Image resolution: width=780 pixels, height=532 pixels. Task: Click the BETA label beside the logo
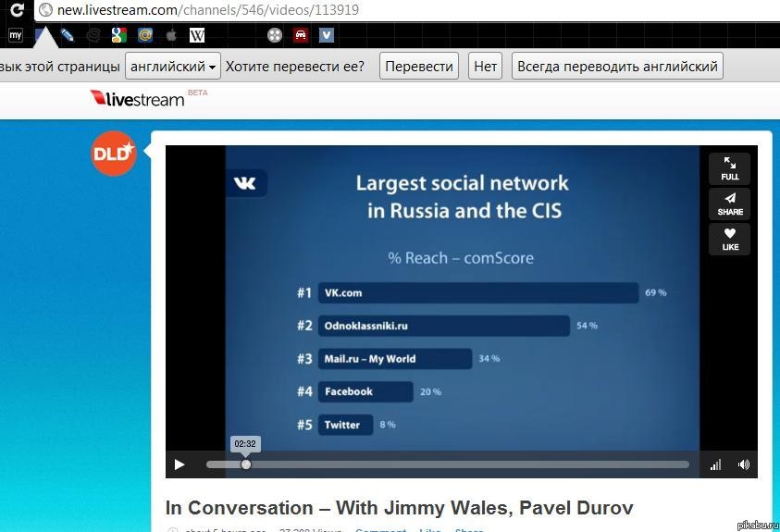point(197,93)
